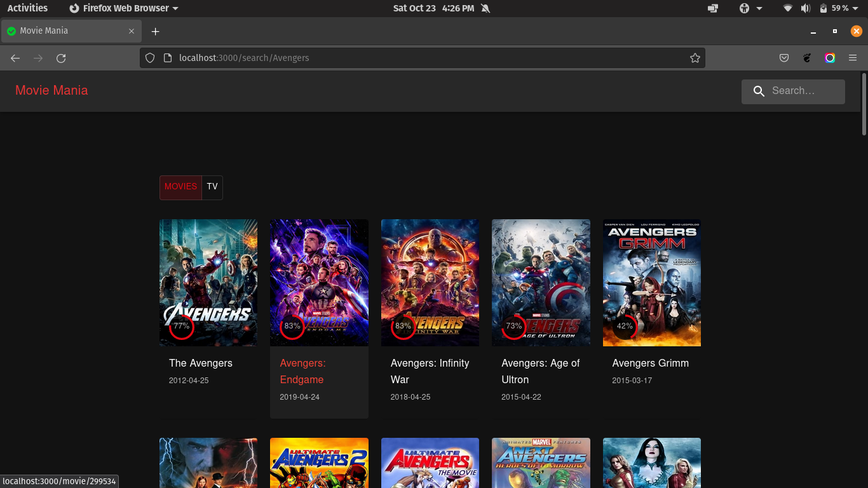Click the magnifier icon in the search box
The image size is (868, 488).
pyautogui.click(x=758, y=91)
